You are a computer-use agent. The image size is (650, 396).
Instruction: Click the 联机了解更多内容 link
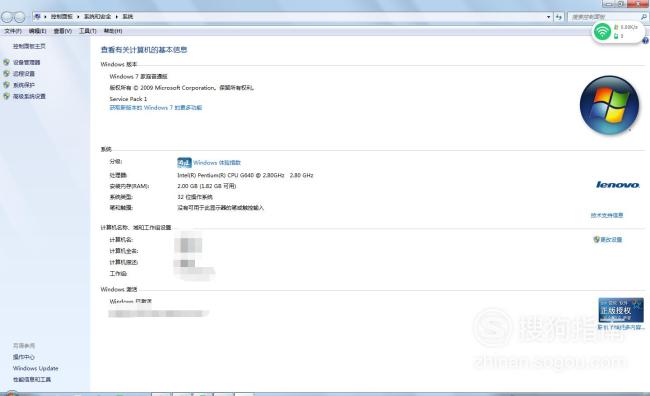click(621, 327)
